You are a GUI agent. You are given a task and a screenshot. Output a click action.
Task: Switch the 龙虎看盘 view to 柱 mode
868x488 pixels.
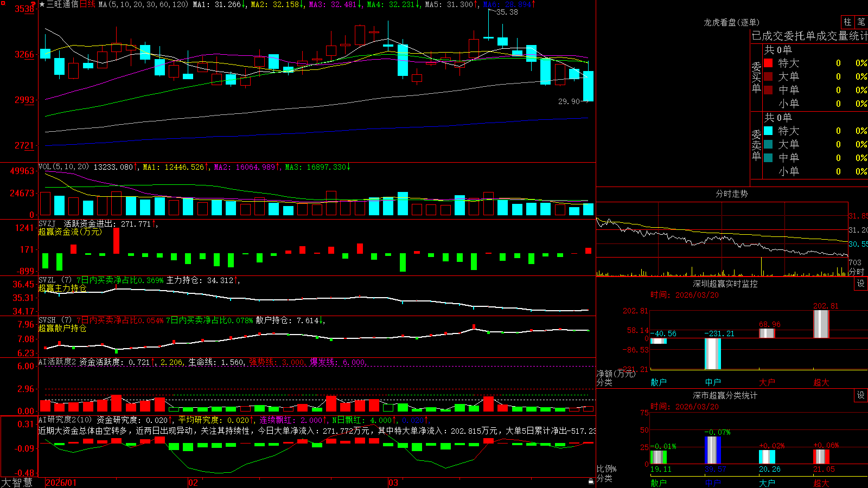[x=847, y=22]
